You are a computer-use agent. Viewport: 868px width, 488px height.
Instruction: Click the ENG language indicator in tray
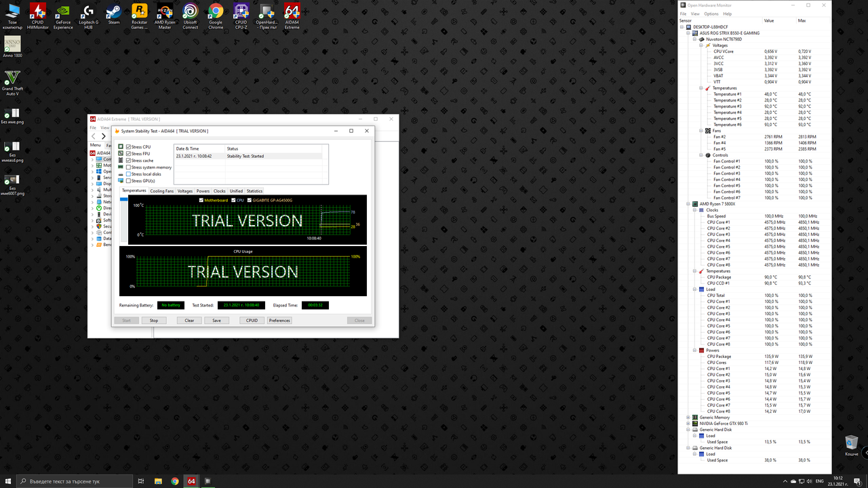[819, 481]
